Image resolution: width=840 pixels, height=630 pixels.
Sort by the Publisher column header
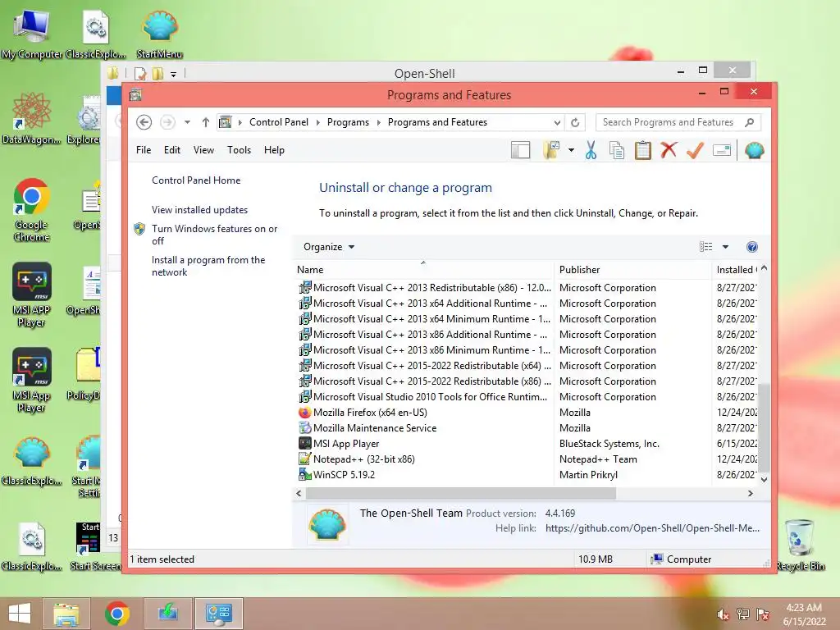(632, 269)
